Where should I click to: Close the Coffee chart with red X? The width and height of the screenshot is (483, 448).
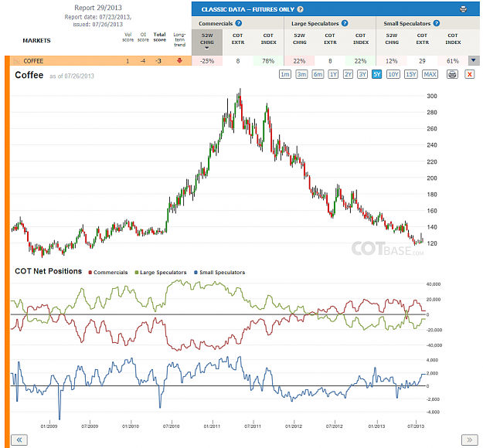point(469,74)
